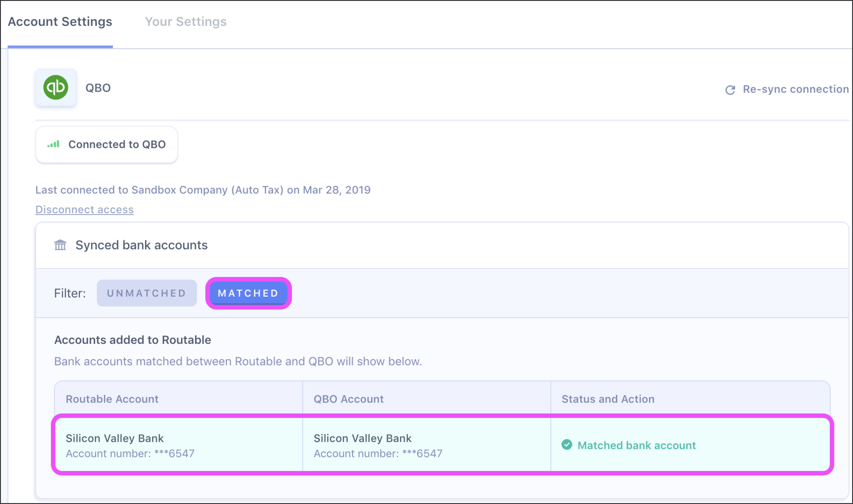Click the Disconnect access link
The width and height of the screenshot is (853, 504).
click(x=85, y=210)
